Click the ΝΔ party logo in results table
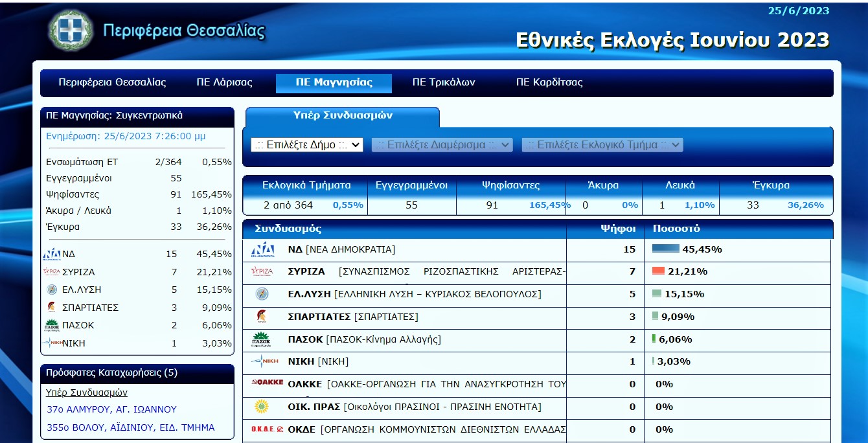 click(x=262, y=250)
